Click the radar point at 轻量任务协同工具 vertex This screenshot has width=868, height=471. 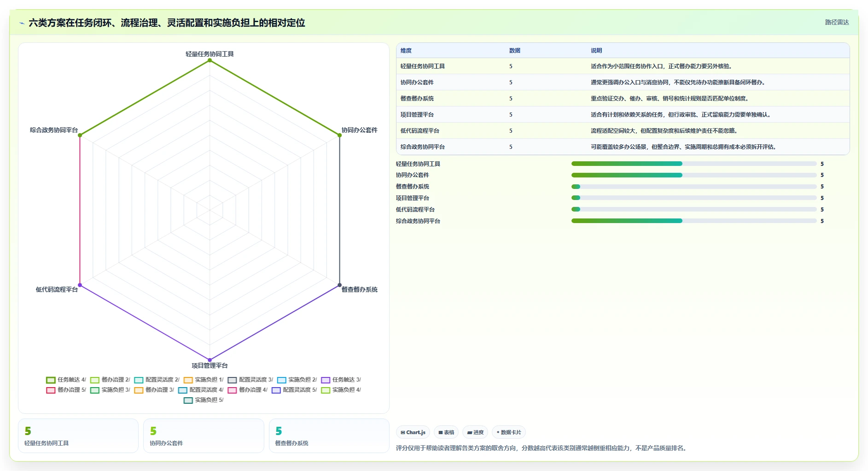coord(210,60)
